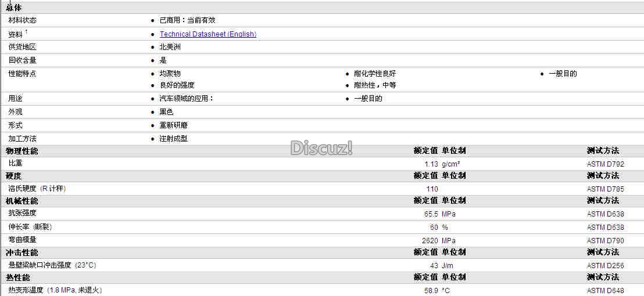Click the 注射成型 processing value
This screenshot has height=296, width=644.
[173, 139]
